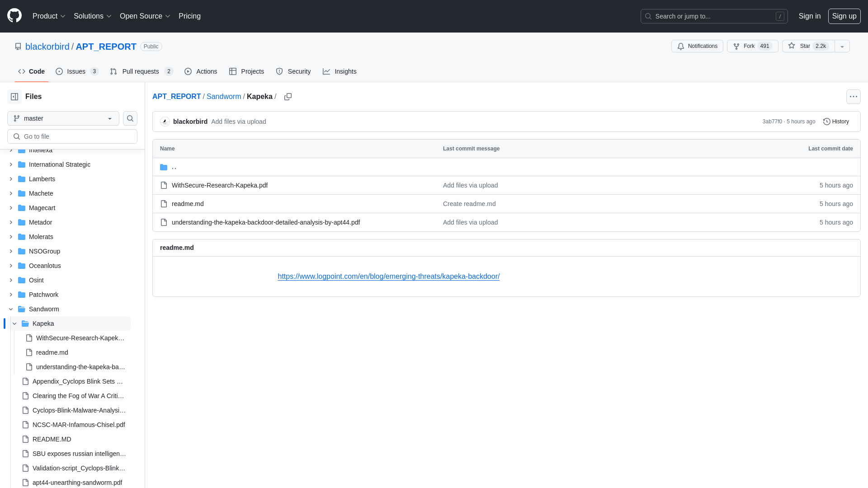Open the Insights tab
This screenshot has height=488, width=868.
pyautogui.click(x=340, y=71)
